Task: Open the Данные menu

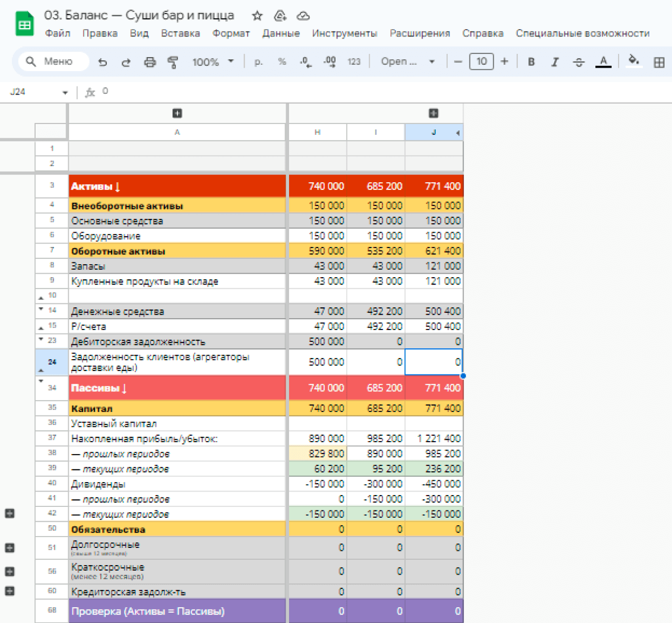Action: pyautogui.click(x=281, y=33)
